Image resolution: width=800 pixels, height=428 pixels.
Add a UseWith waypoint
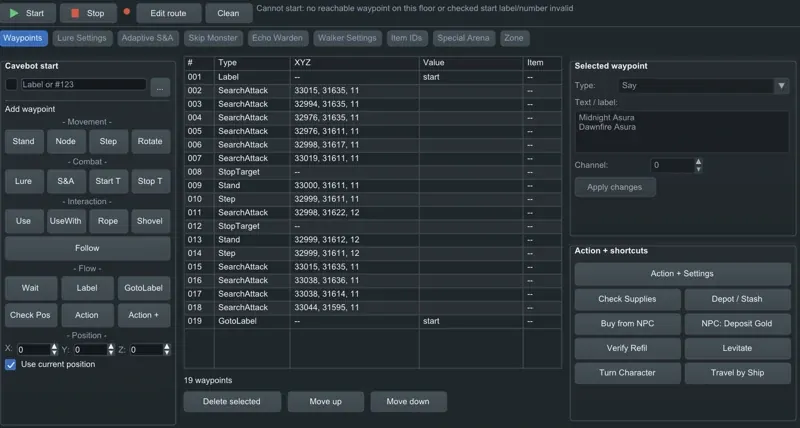pos(66,221)
